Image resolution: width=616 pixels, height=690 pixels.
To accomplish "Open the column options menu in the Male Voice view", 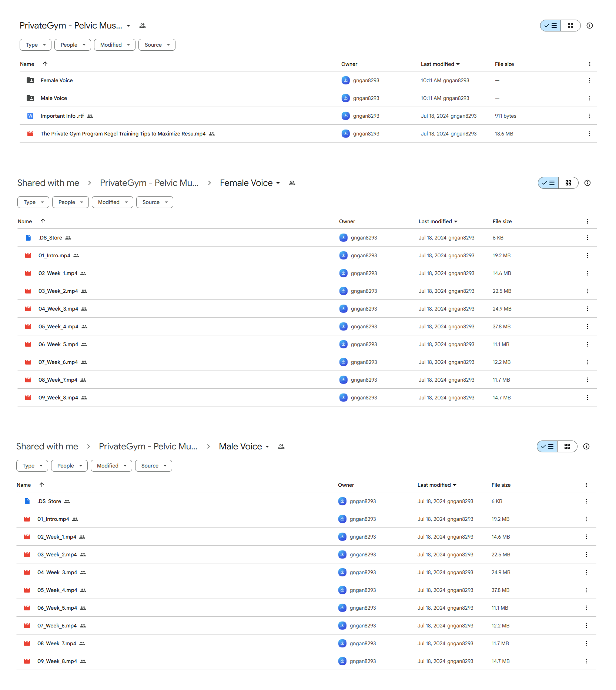I will (586, 485).
